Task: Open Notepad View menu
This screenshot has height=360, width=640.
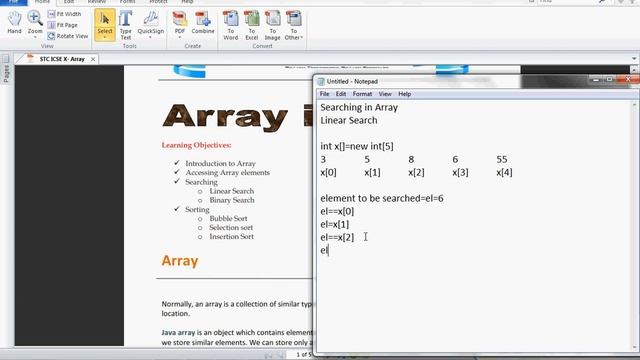Action: click(x=385, y=94)
